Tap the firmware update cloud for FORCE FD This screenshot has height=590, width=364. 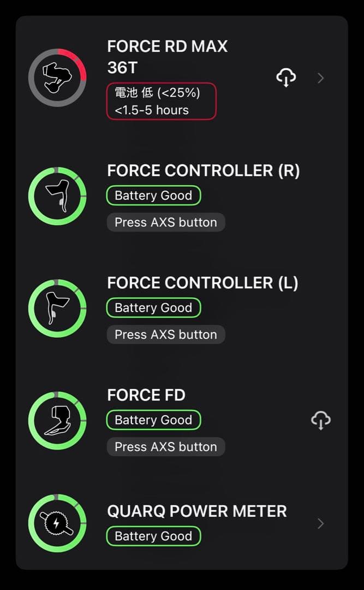[321, 420]
